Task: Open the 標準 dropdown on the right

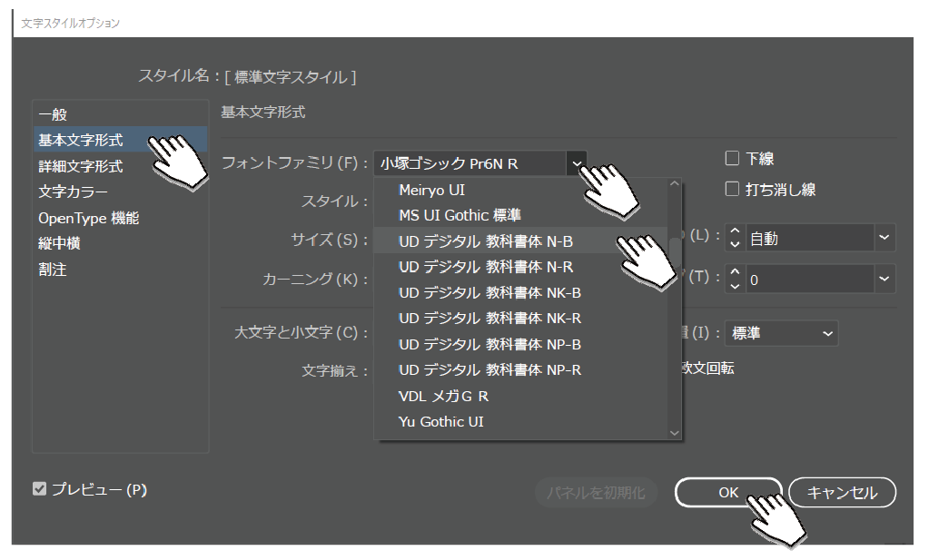Action: (826, 333)
